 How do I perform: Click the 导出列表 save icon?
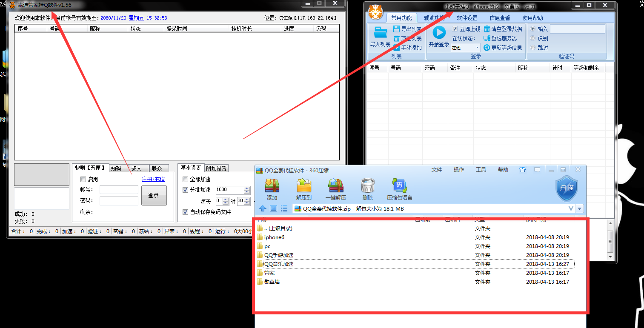397,29
